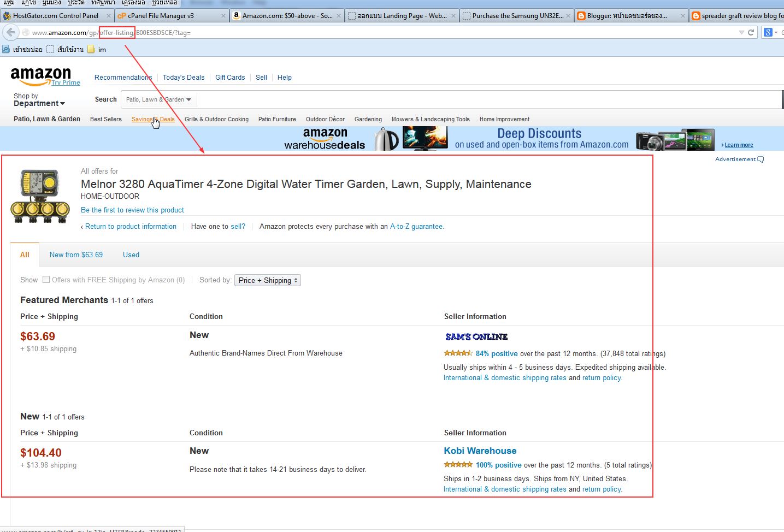Click into the Amazon search input field

(x=489, y=99)
